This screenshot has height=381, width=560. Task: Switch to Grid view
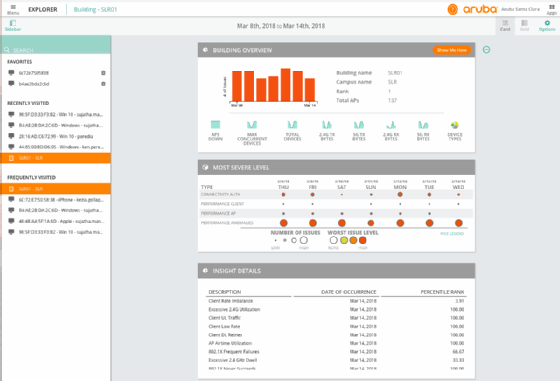(524, 26)
